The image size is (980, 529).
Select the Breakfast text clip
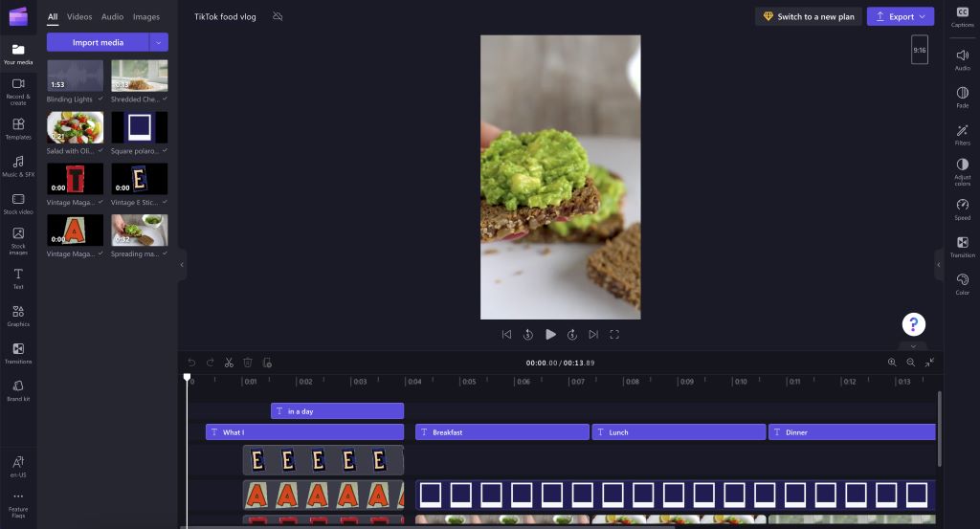502,432
